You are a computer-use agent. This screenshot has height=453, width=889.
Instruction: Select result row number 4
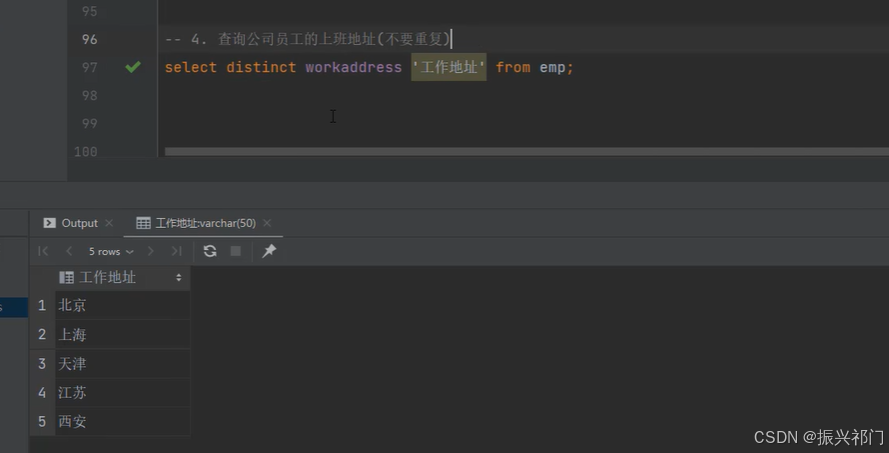(x=42, y=392)
